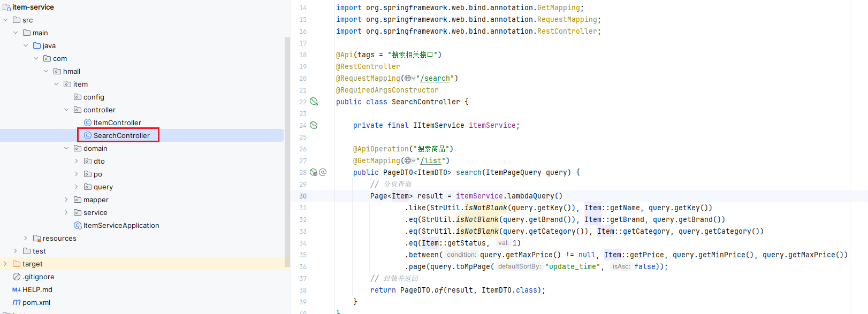Expand the dto package
Screen dimensions: 868x314
tap(77, 161)
